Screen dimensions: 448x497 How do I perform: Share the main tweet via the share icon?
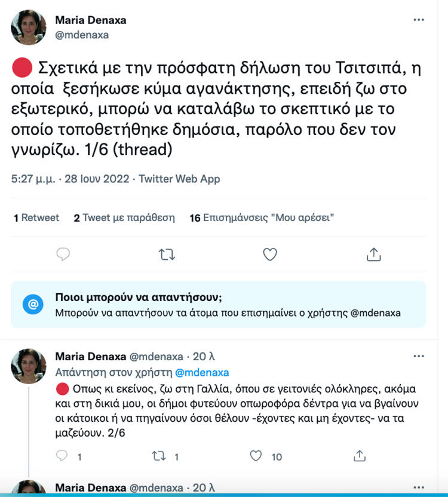tap(373, 253)
